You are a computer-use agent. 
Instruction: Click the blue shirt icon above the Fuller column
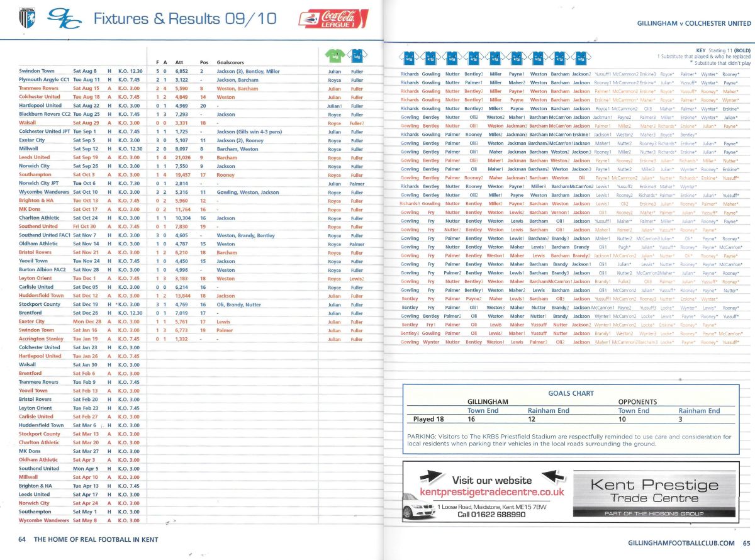tap(357, 56)
